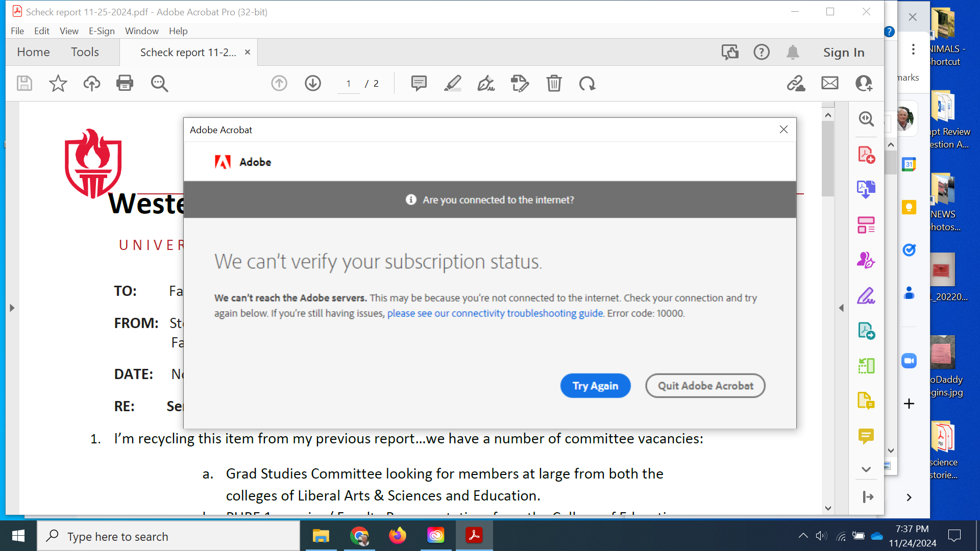Click the OneDrive cloud tray icon
The width and height of the screenshot is (980, 551).
click(877, 536)
